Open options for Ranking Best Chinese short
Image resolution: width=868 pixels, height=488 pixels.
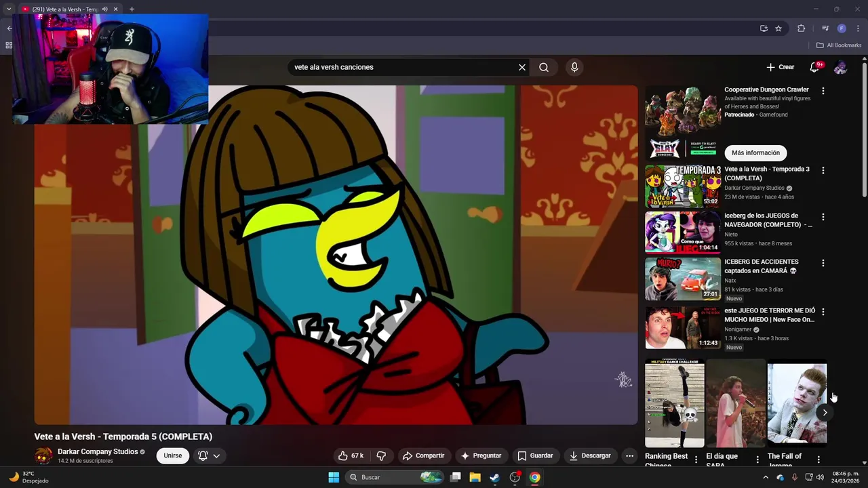click(x=696, y=460)
